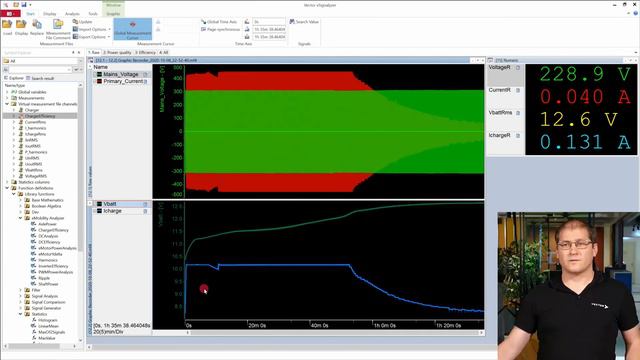
Task: Switch to page tab 3 Efficiency
Action: (145, 52)
